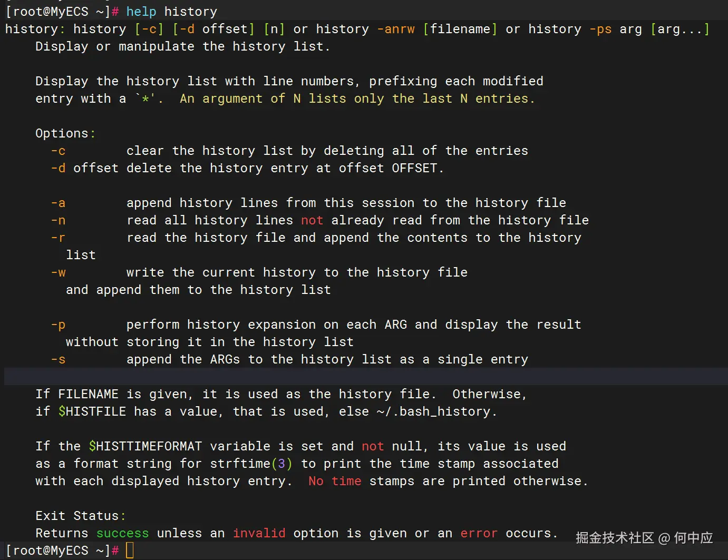
Task: Click the '-ps' option in the usage line
Action: coord(600,29)
